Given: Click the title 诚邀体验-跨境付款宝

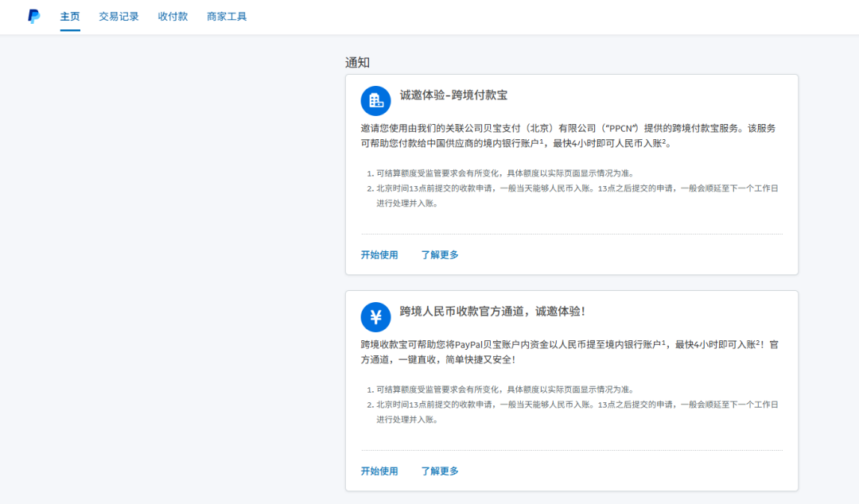Looking at the screenshot, I should click(x=453, y=95).
